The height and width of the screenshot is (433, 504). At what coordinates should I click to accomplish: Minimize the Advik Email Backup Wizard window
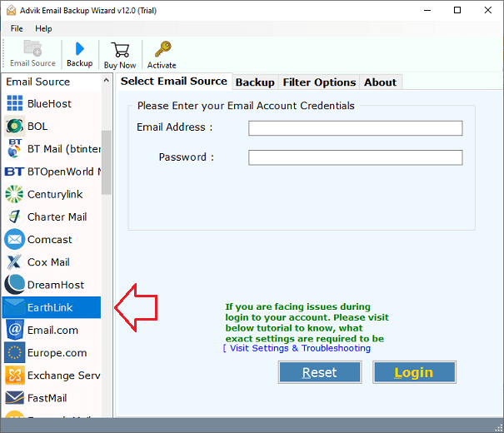[x=427, y=10]
